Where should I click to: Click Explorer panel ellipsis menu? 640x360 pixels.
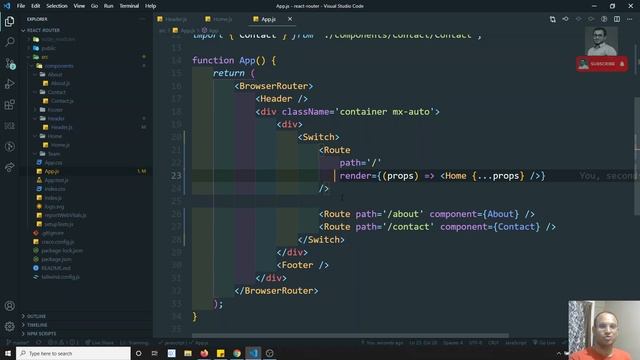(x=142, y=19)
